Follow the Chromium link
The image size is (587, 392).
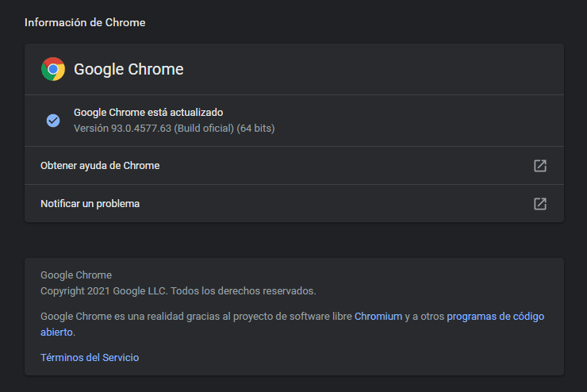point(378,317)
